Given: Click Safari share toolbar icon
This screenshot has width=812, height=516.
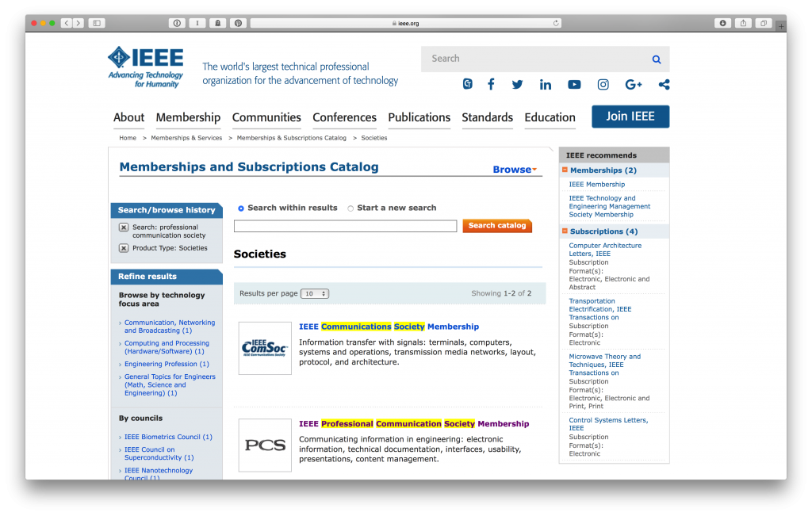Looking at the screenshot, I should click(x=743, y=23).
